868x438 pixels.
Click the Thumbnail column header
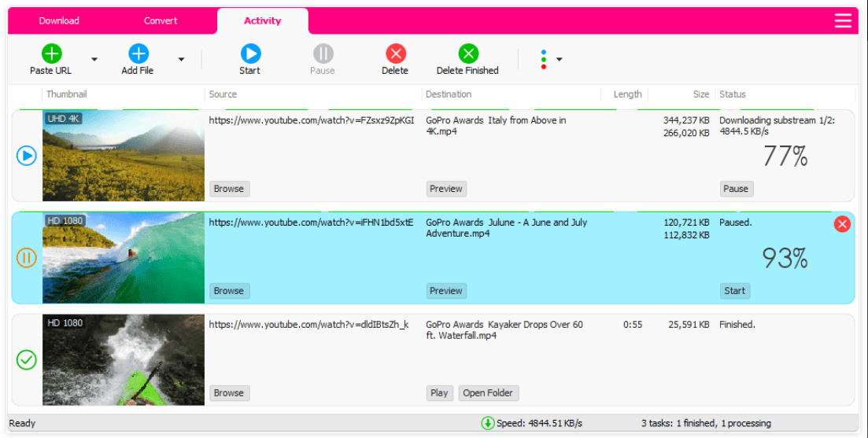[66, 94]
